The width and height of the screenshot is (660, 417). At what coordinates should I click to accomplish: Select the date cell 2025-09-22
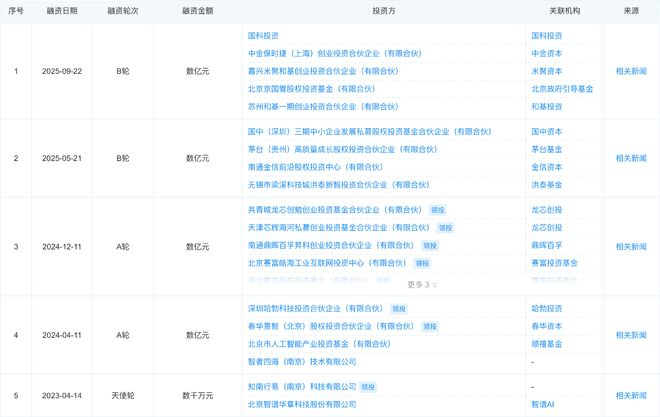pyautogui.click(x=62, y=71)
